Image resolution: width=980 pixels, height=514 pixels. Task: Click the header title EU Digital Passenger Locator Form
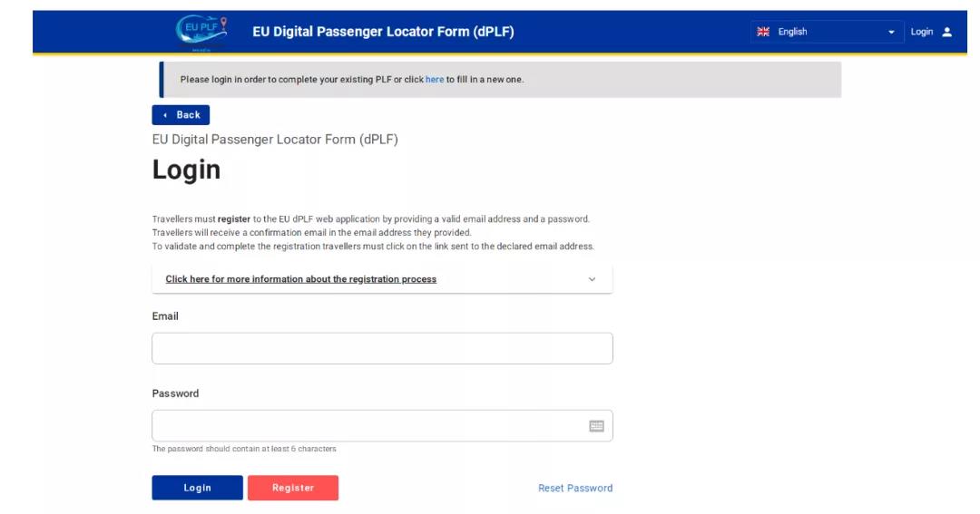383,32
